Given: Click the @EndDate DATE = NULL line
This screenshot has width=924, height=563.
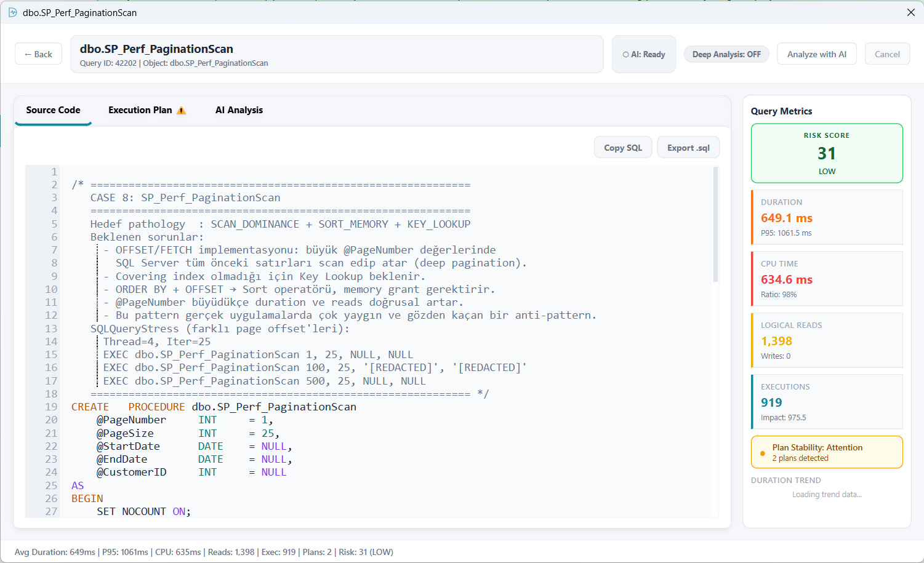Looking at the screenshot, I should [195, 459].
